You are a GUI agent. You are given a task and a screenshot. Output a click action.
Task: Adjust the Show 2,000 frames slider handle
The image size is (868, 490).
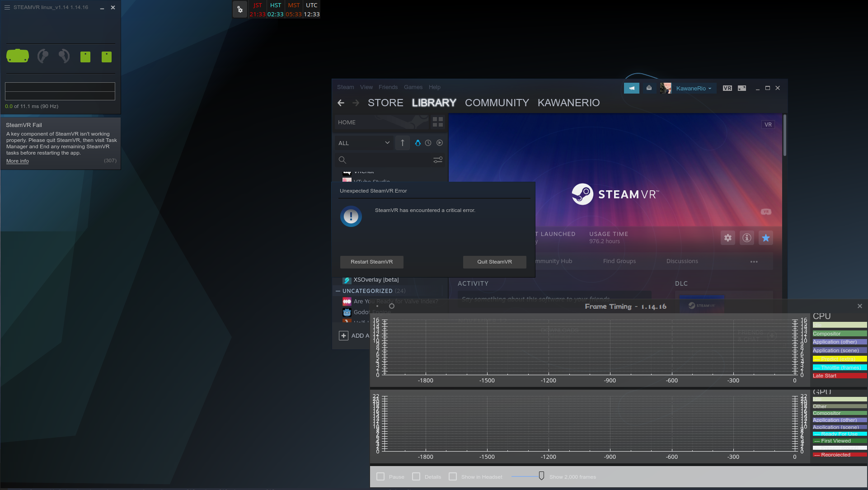coord(541,476)
